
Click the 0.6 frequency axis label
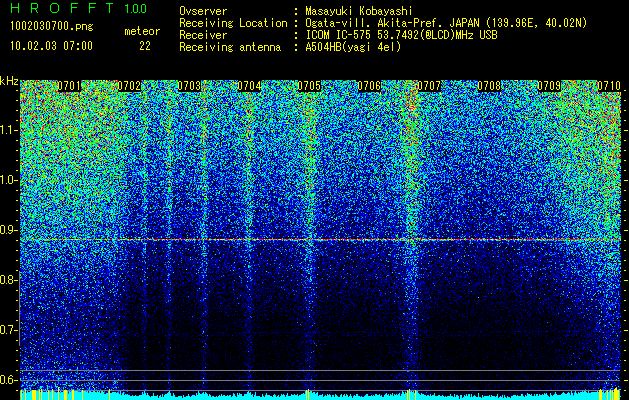pyautogui.click(x=8, y=380)
